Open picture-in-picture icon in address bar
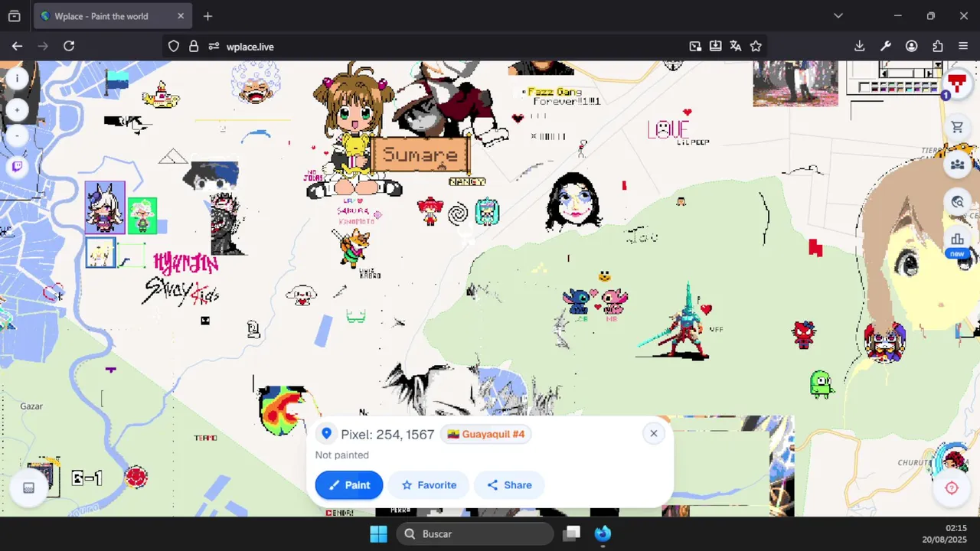 (x=695, y=47)
